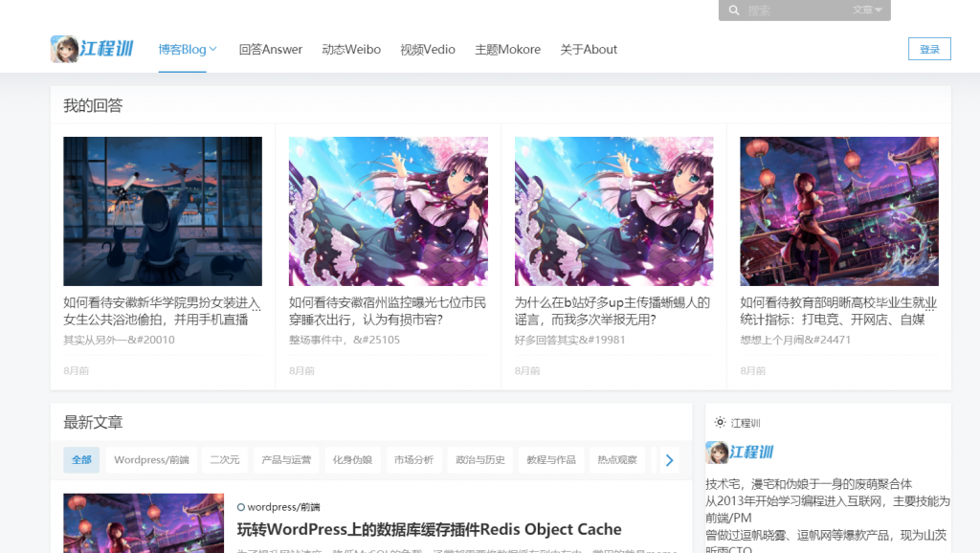This screenshot has width=980, height=553.
Task: Toggle the sun day/night icon above 江程训
Action: 718,422
